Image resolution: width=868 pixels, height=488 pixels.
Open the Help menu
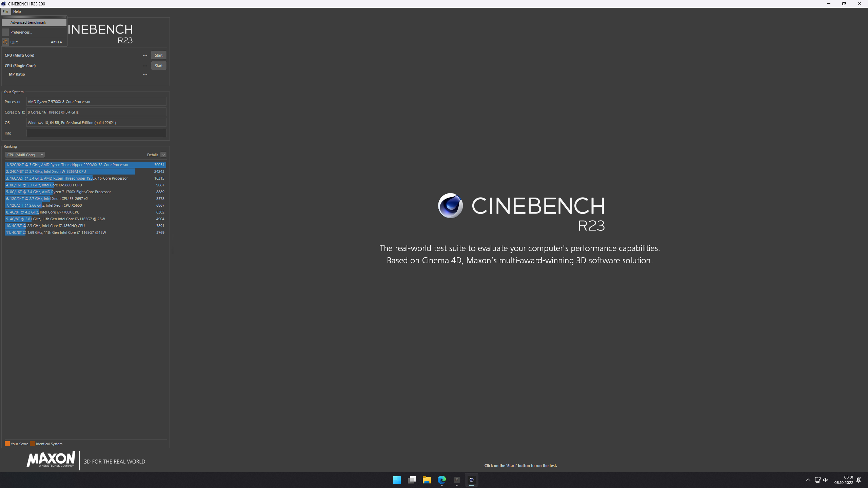tap(17, 12)
